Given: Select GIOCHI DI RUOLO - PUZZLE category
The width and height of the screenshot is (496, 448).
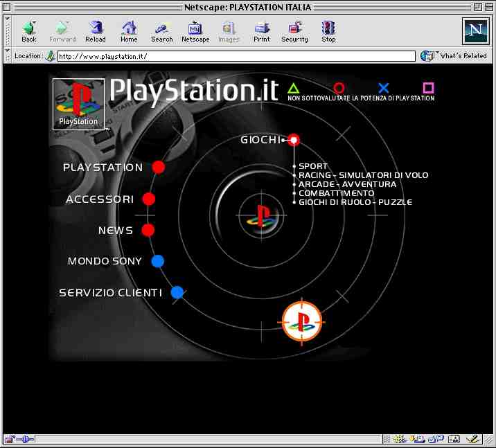Looking at the screenshot, I should tap(355, 202).
